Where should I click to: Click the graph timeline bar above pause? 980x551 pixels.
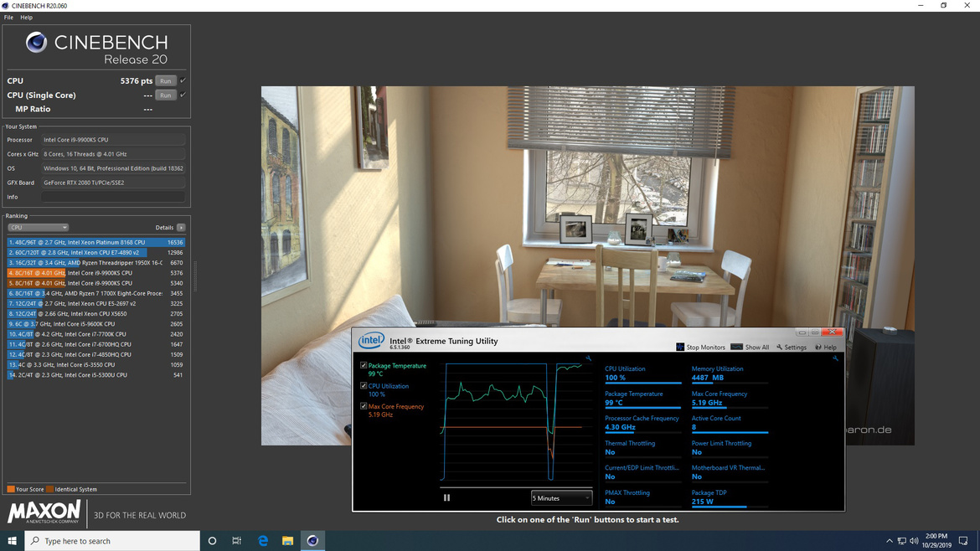click(x=516, y=487)
